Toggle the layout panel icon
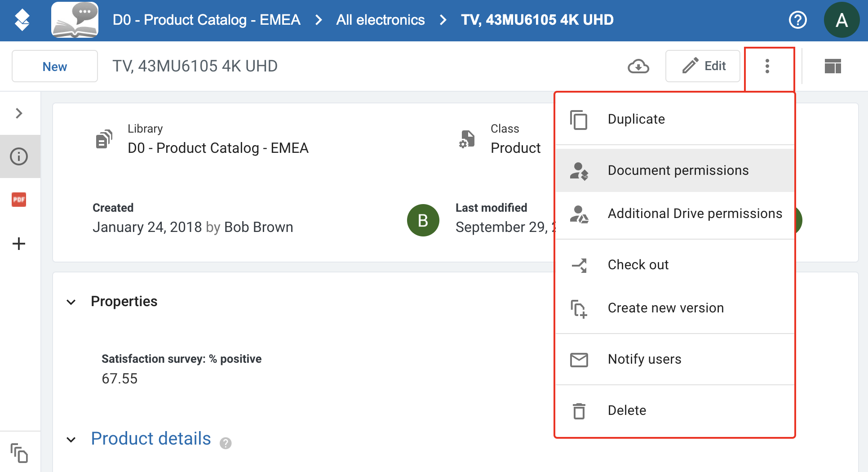This screenshot has height=472, width=868. [833, 67]
